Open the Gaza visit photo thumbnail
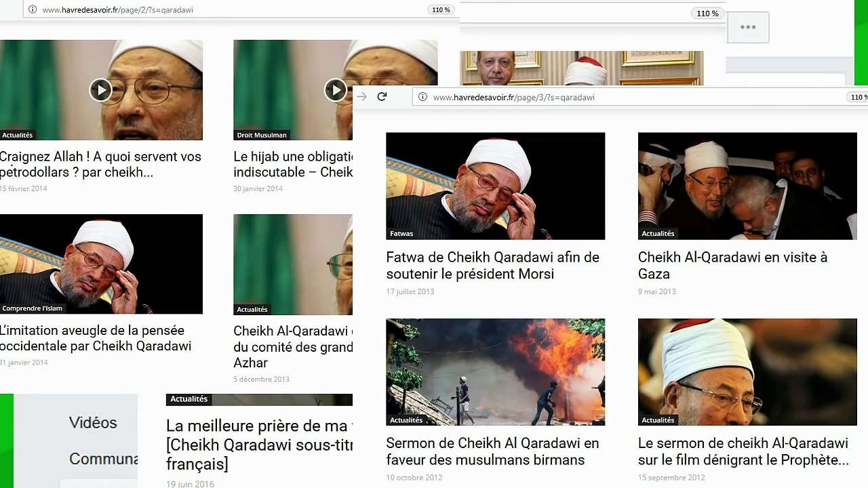Screen dimensions: 868x488 [x=747, y=186]
